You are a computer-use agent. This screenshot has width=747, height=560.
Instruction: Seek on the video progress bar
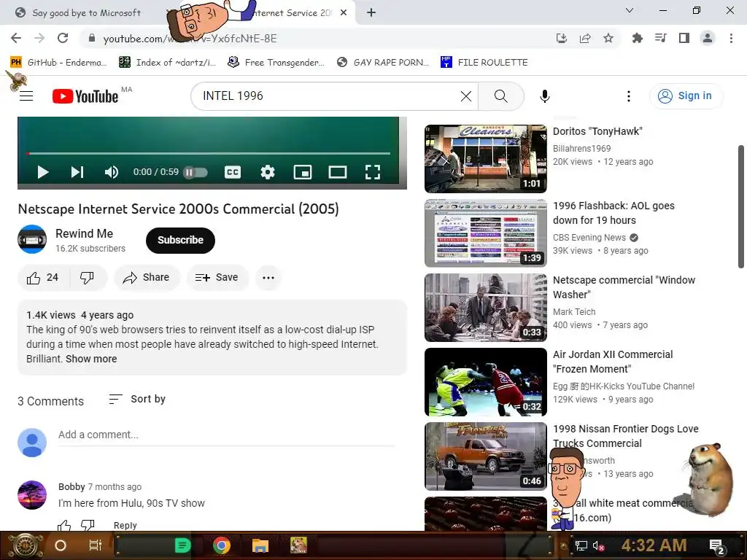[x=208, y=153]
